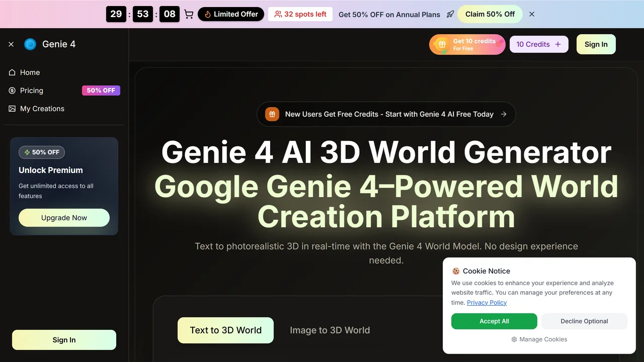Accept all cookies

point(494,321)
